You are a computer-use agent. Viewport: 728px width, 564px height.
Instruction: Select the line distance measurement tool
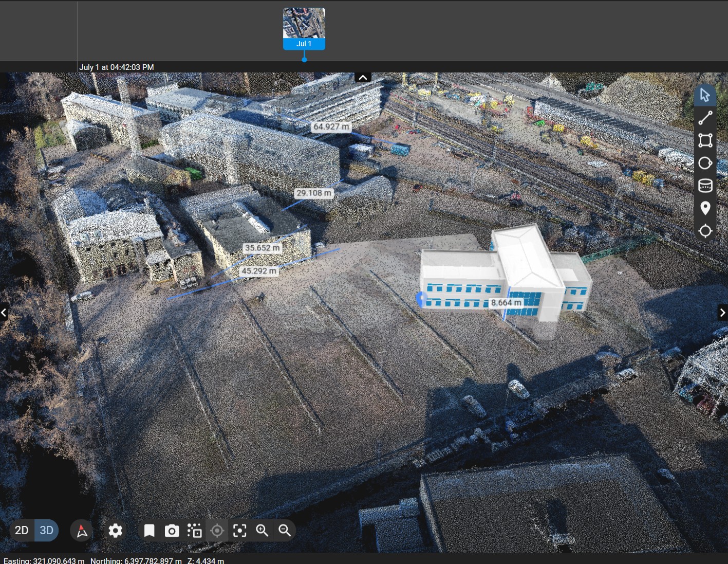click(705, 118)
